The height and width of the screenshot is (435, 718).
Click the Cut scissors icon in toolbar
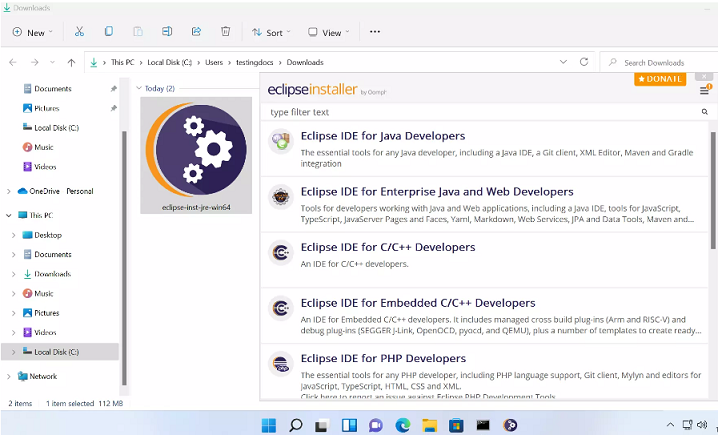(x=80, y=32)
